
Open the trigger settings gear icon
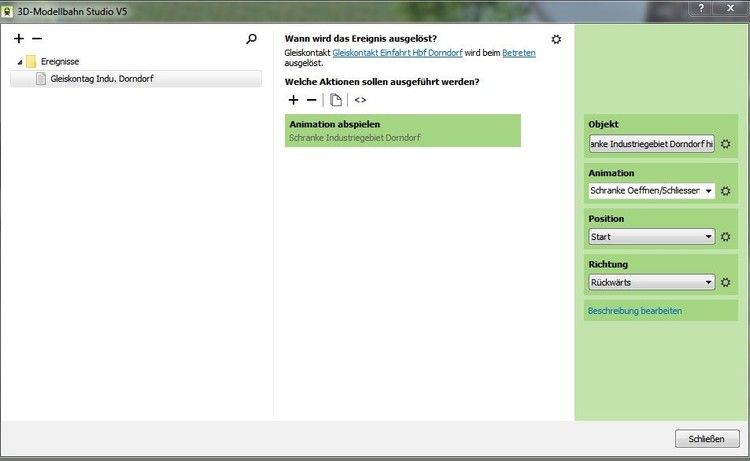pyautogui.click(x=556, y=39)
